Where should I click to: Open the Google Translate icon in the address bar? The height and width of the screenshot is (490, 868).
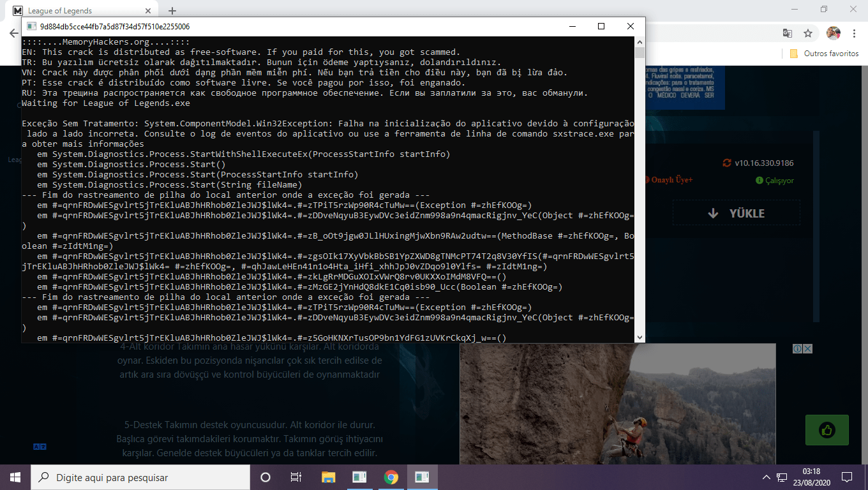788,33
